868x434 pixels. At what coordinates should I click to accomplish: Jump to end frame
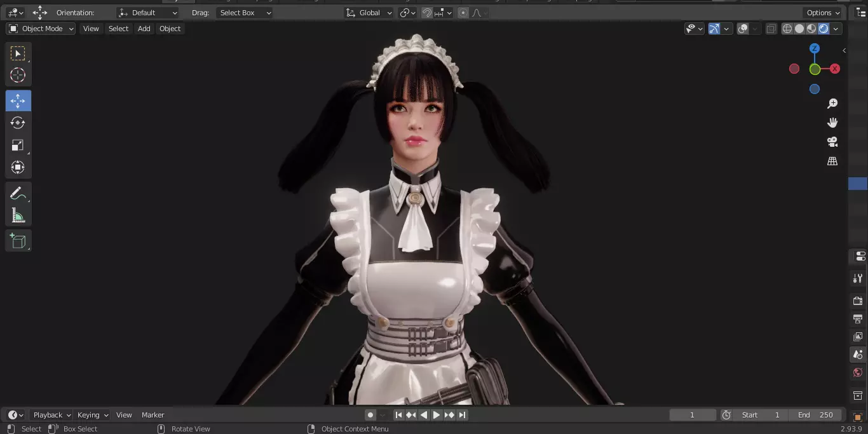(463, 415)
